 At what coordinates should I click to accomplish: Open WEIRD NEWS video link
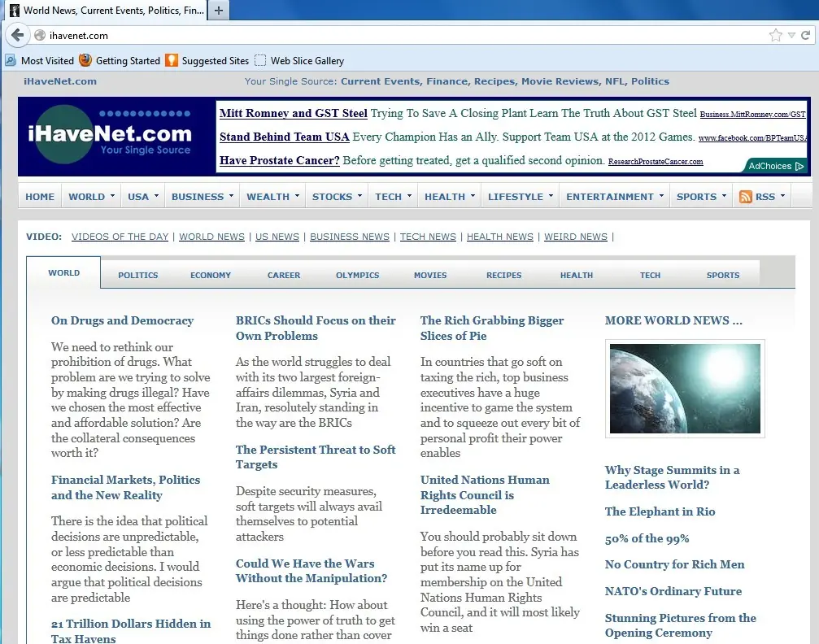pos(576,237)
